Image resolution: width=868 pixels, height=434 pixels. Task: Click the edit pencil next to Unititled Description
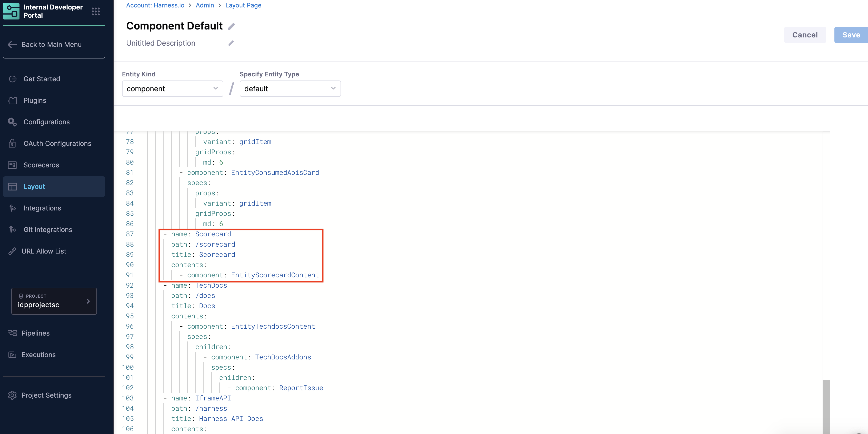coord(231,43)
